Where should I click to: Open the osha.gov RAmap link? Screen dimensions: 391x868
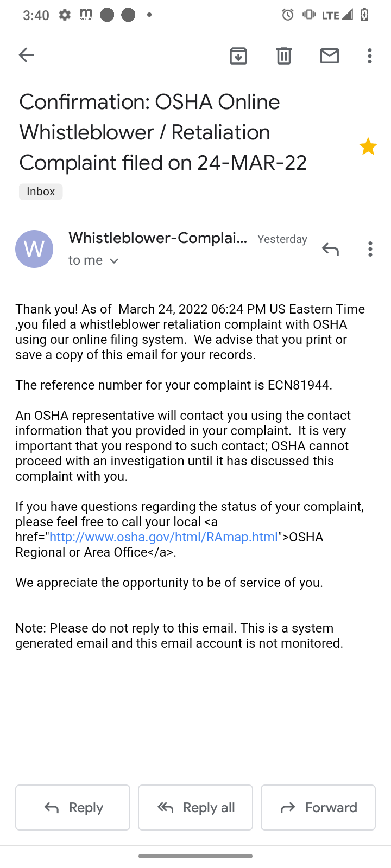tap(163, 537)
